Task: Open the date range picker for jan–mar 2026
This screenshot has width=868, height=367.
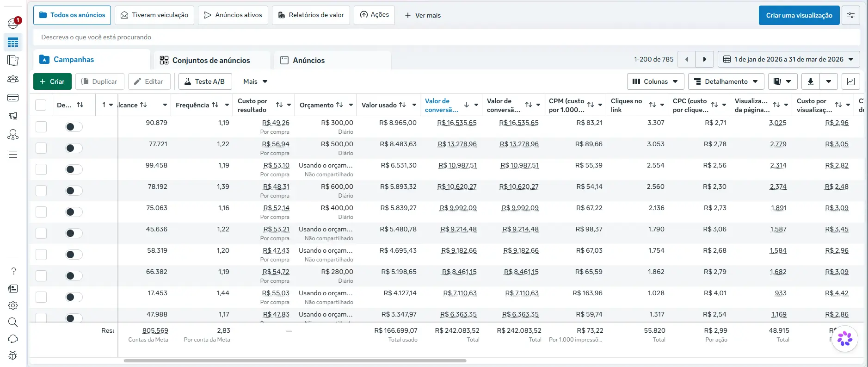Action: [x=789, y=59]
